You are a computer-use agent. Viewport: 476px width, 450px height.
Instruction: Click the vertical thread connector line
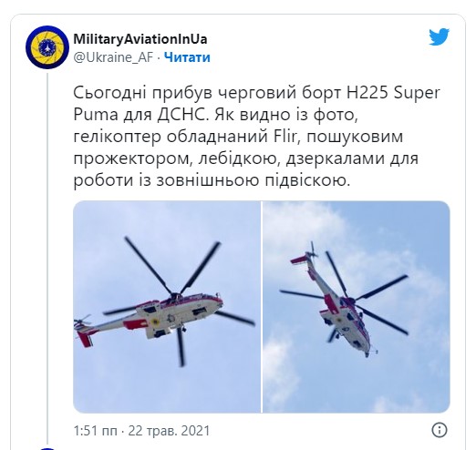(x=47, y=260)
